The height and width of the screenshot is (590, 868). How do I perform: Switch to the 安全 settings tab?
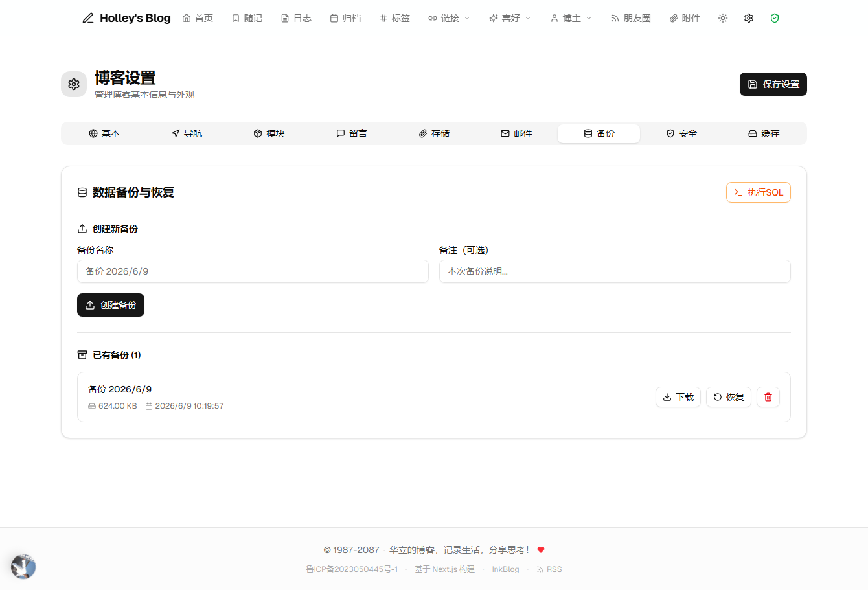(681, 133)
